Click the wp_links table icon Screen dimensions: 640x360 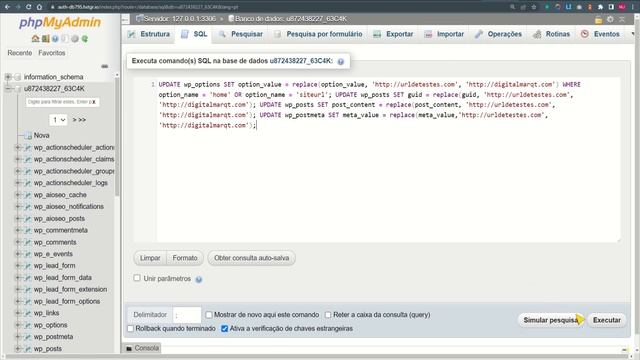click(28, 313)
